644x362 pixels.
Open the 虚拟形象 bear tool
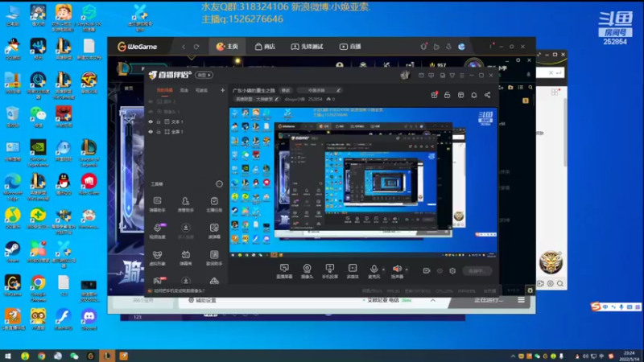tap(157, 257)
